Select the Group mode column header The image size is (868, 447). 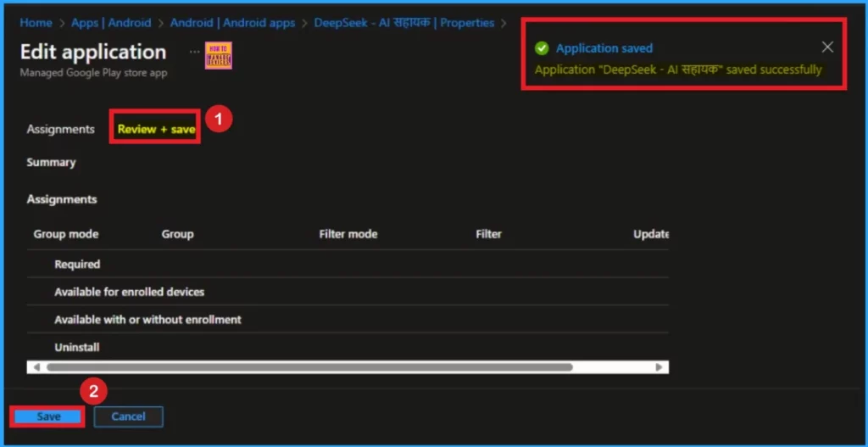(x=66, y=234)
